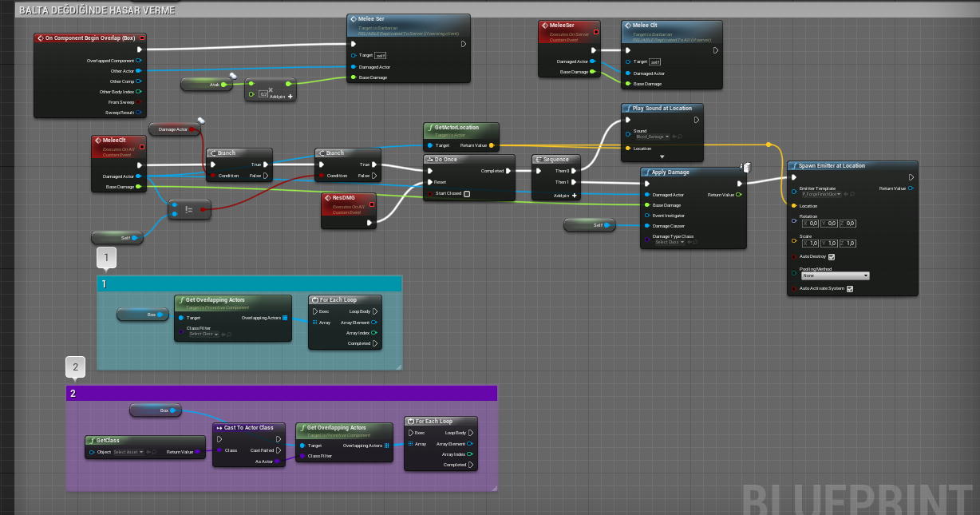Click Add pin on the Sequence node
Screen dimensions: 980x515
566,195
